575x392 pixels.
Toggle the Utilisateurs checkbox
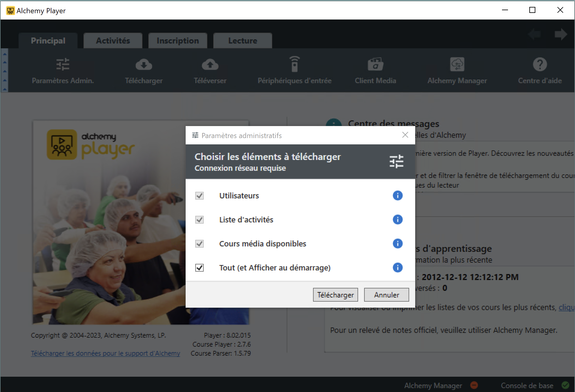click(x=199, y=196)
